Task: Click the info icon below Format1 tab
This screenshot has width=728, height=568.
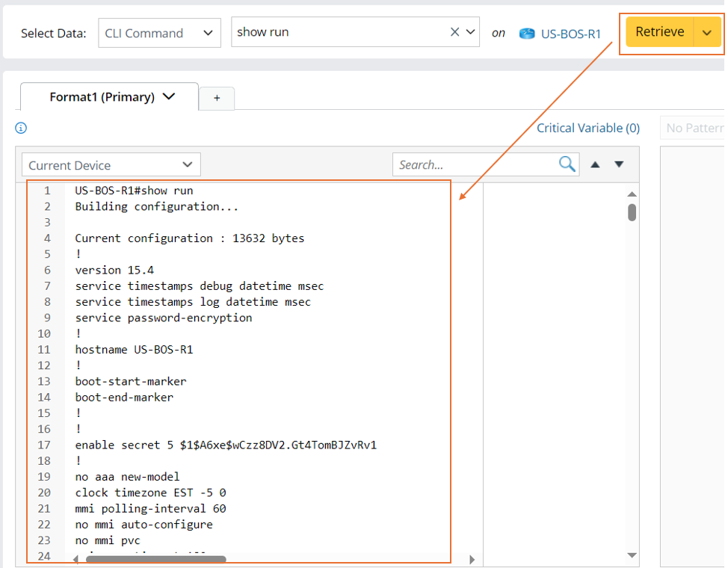Action: 21,129
